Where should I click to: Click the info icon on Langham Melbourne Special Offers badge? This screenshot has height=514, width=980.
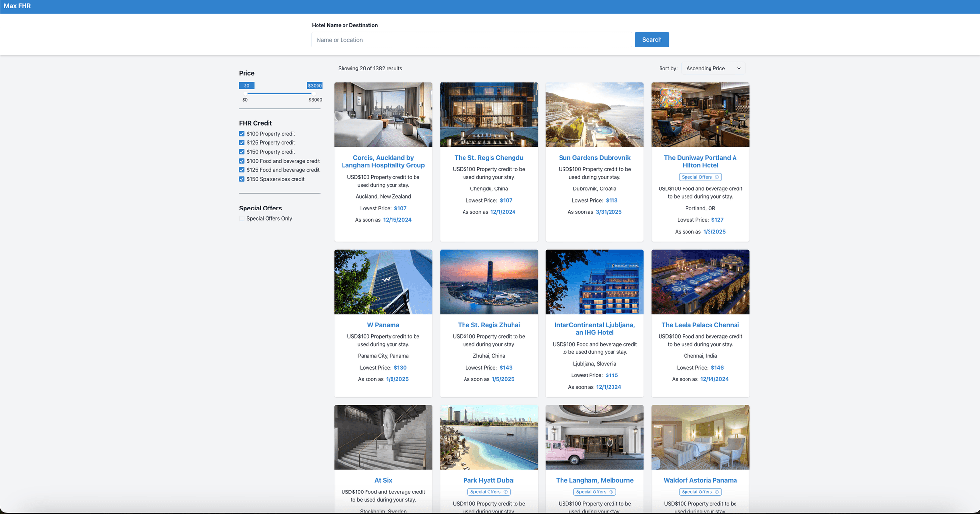[611, 492]
